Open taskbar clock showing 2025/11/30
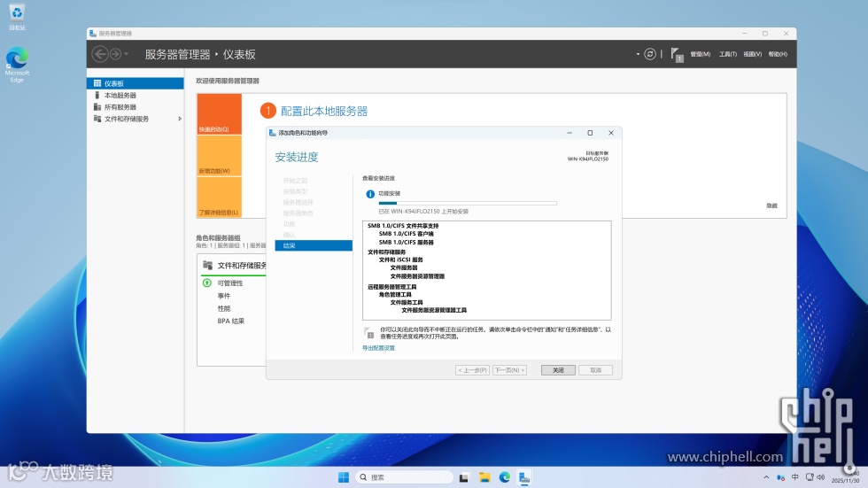 coord(845,477)
